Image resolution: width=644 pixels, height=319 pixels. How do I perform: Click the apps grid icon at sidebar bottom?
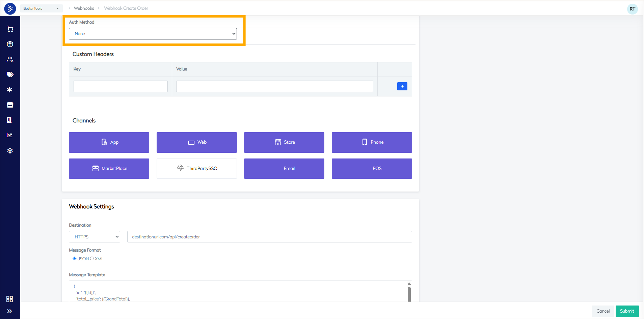(x=9, y=299)
